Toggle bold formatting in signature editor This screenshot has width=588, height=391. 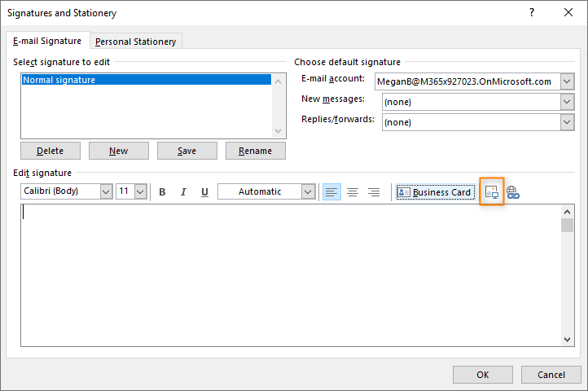tap(162, 192)
